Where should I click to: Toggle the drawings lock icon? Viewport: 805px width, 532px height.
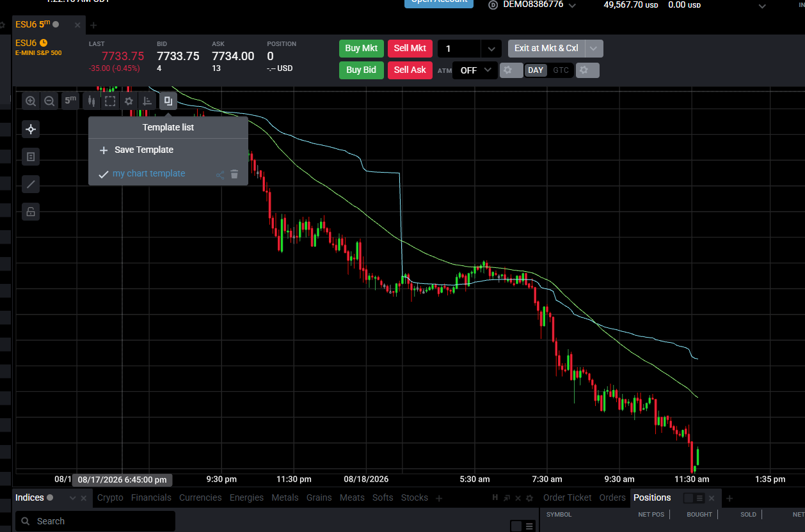click(x=31, y=211)
